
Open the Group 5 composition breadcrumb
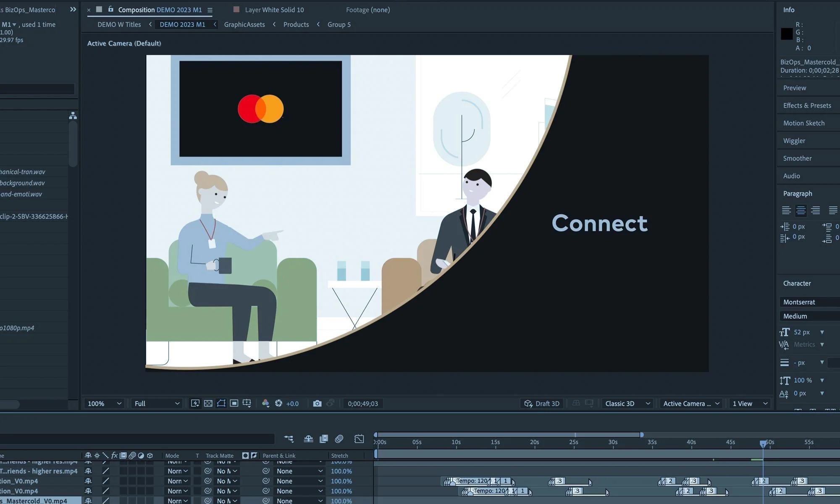[x=339, y=24]
